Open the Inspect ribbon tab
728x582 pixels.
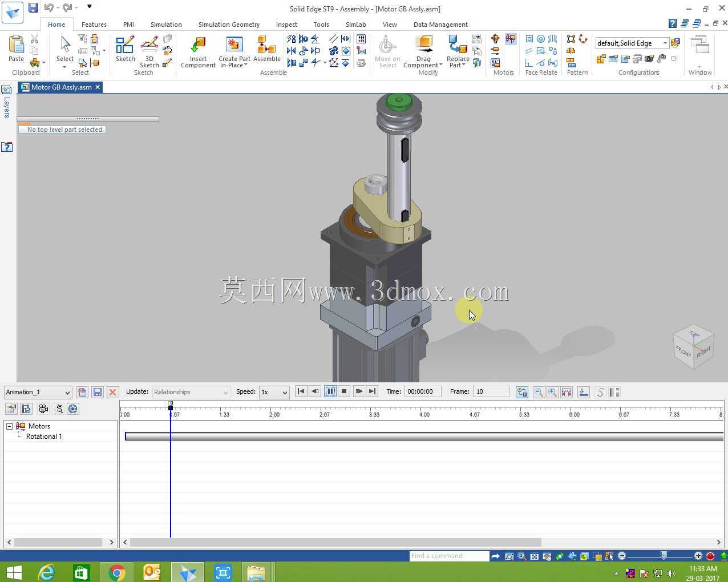coord(286,25)
